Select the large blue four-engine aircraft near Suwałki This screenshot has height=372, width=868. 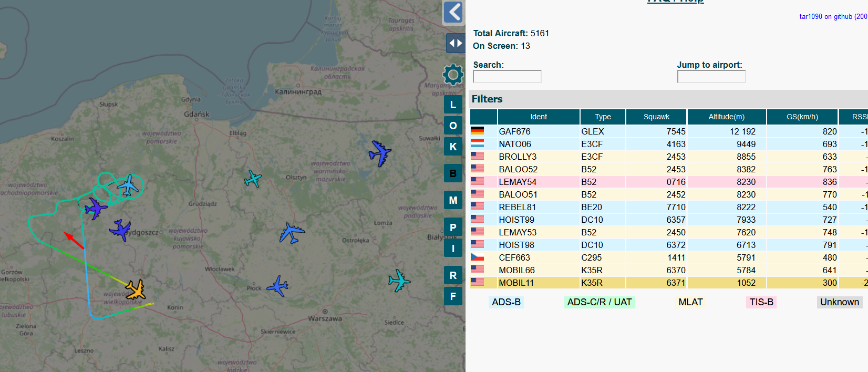tap(380, 153)
